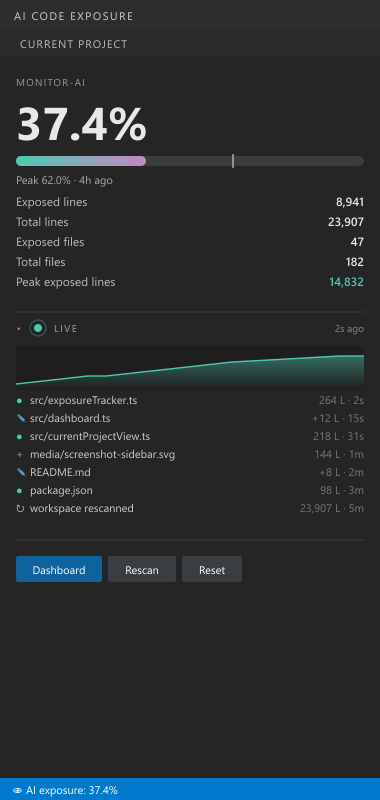
Task: Click the 264 L · 2s value
Action: click(342, 401)
